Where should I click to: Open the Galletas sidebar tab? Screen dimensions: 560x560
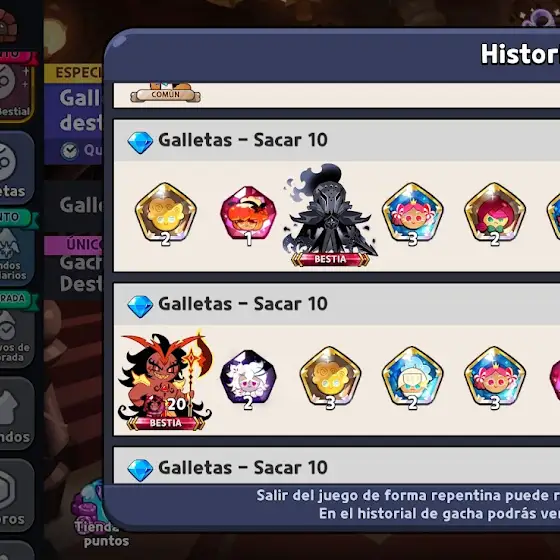click(x=17, y=168)
